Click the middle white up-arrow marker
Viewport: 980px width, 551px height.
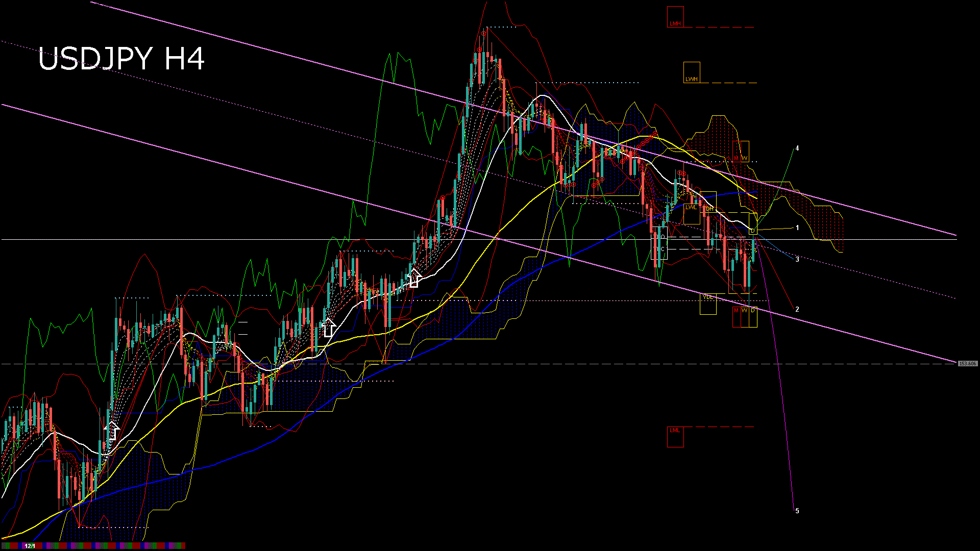pyautogui.click(x=329, y=328)
